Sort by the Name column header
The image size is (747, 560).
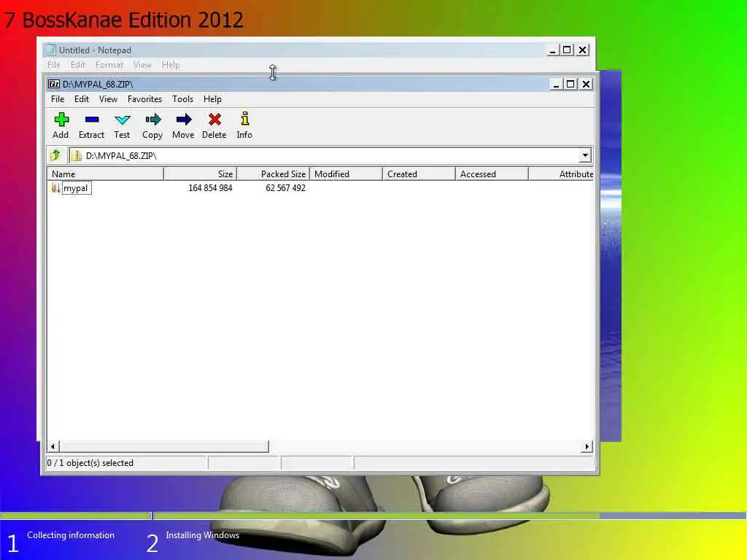[x=105, y=174]
